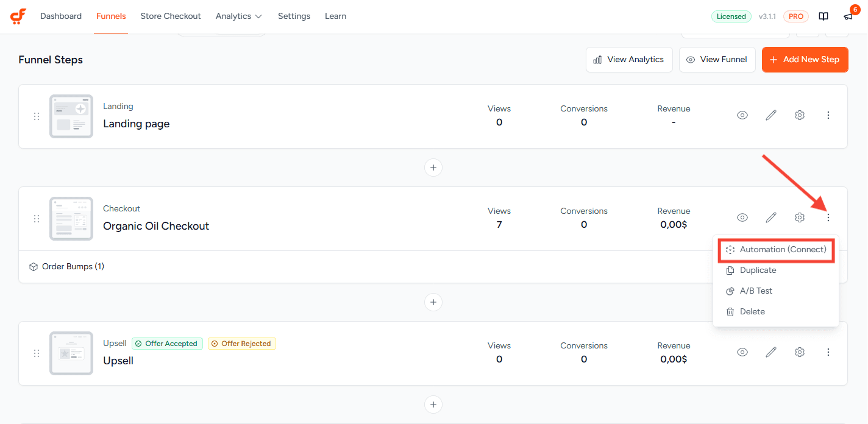Go to Store Checkout tab
The height and width of the screenshot is (424, 868).
[x=171, y=16]
